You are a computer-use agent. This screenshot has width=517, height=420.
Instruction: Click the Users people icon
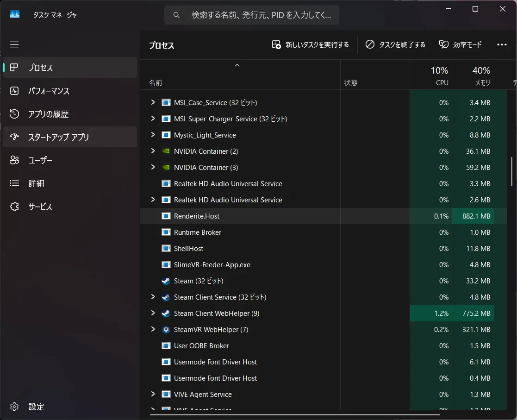click(14, 160)
